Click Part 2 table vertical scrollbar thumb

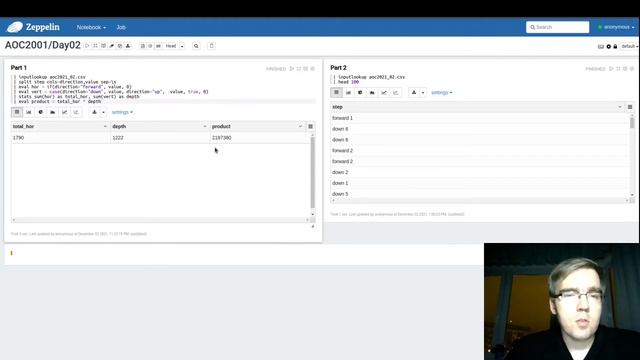pos(632,122)
